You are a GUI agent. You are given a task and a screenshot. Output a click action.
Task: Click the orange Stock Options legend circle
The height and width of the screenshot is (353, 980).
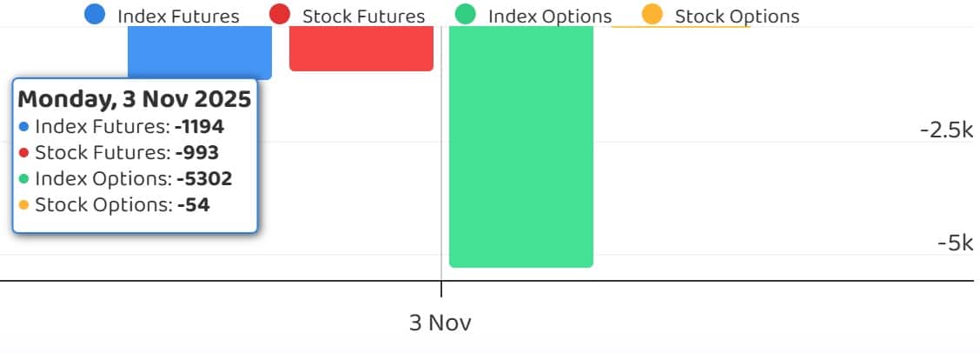pos(652,15)
